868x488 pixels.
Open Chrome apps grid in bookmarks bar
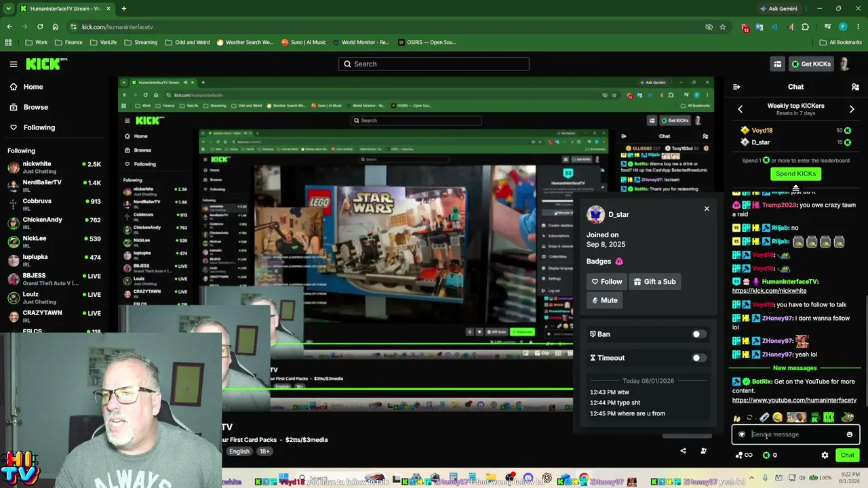click(8, 42)
